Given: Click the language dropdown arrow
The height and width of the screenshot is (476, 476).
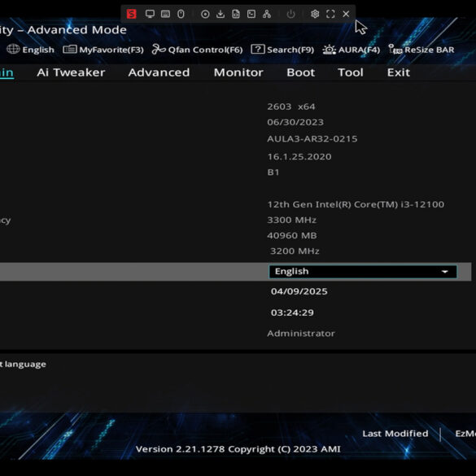Looking at the screenshot, I should pos(445,272).
